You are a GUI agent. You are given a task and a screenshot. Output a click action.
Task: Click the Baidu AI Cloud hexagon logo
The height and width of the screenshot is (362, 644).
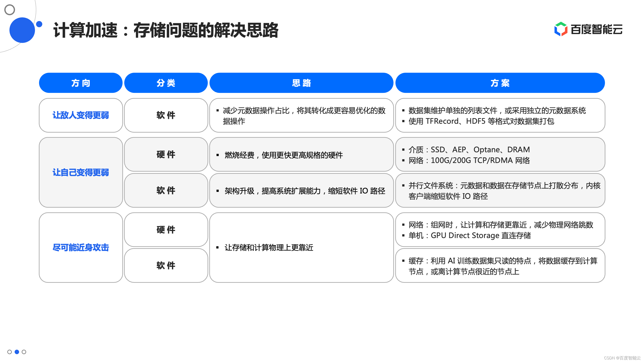561,29
